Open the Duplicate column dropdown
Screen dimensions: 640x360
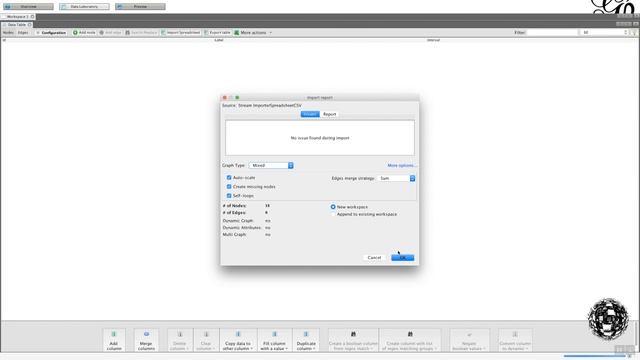306,340
